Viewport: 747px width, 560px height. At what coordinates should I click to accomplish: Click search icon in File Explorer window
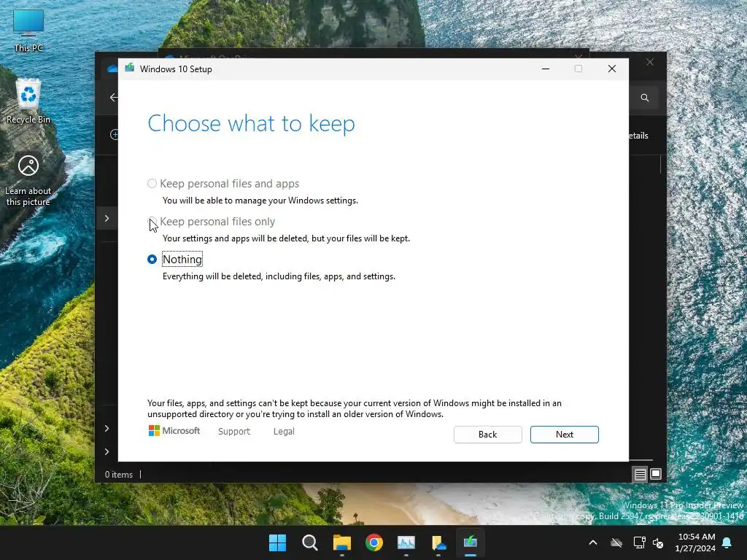point(645,98)
